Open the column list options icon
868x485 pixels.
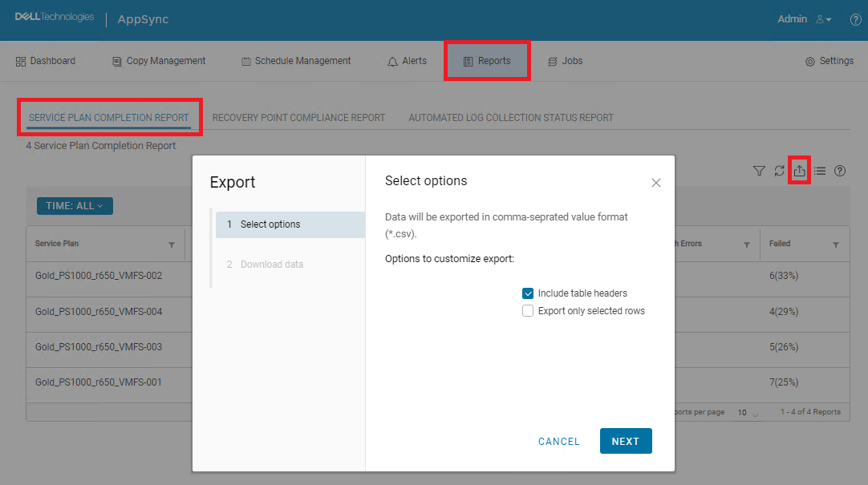point(819,171)
